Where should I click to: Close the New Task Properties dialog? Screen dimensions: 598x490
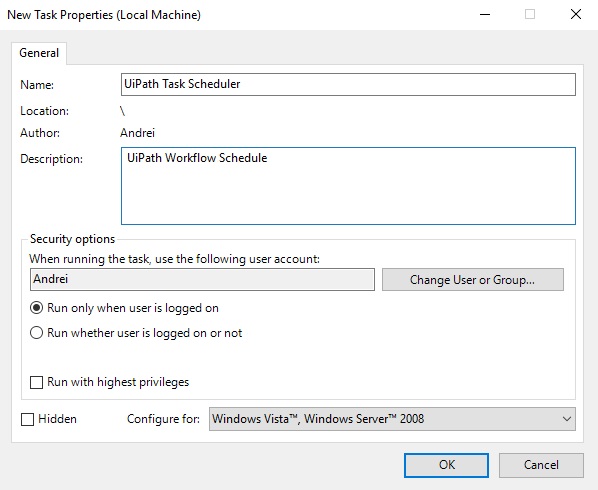click(575, 14)
